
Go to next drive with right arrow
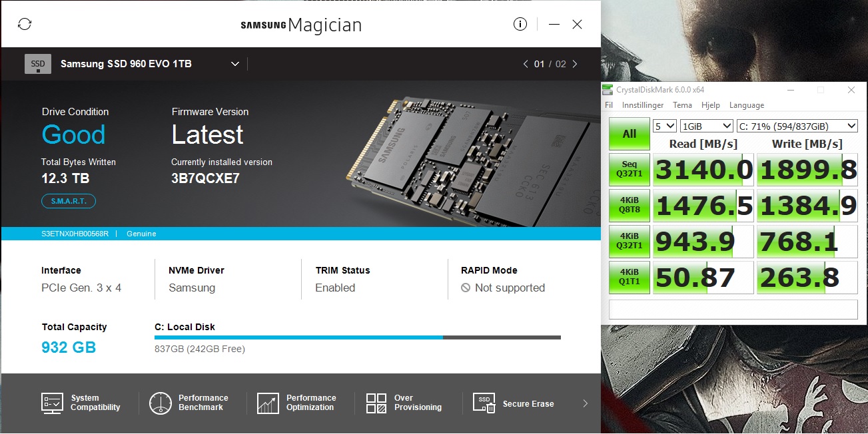coord(575,64)
